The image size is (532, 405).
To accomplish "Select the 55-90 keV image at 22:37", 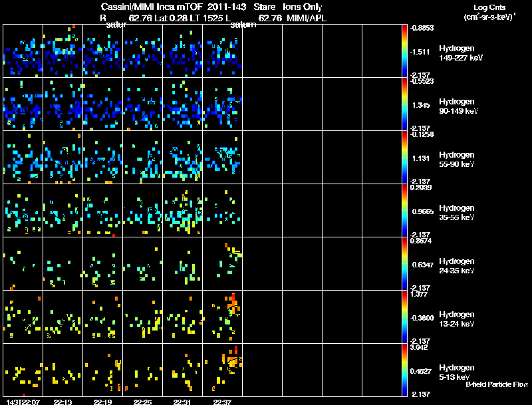I will (223, 158).
